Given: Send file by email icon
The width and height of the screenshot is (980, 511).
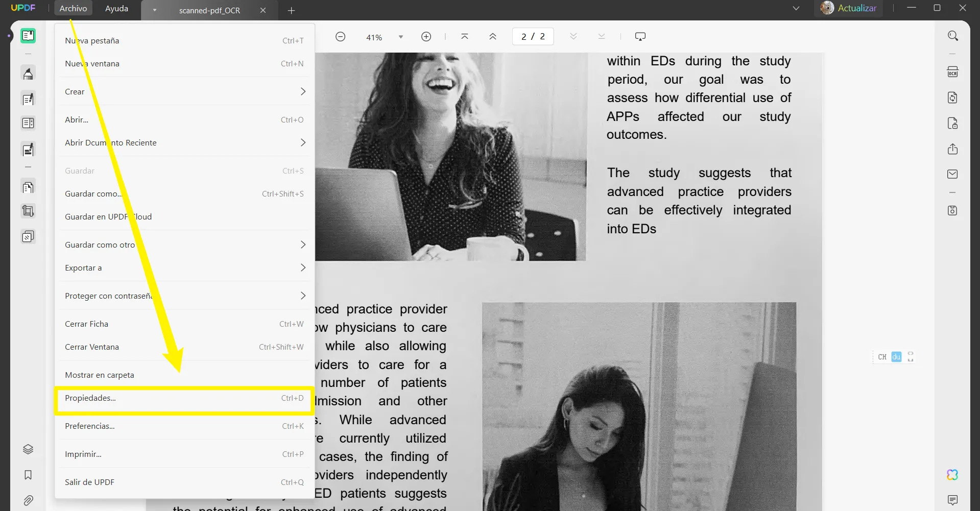Looking at the screenshot, I should pyautogui.click(x=952, y=174).
